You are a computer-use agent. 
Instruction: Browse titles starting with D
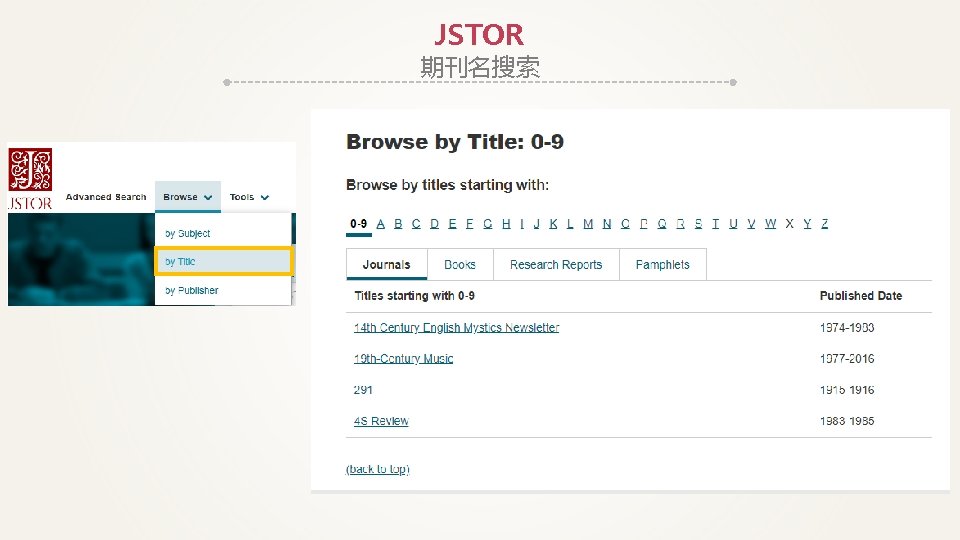pyautogui.click(x=434, y=223)
